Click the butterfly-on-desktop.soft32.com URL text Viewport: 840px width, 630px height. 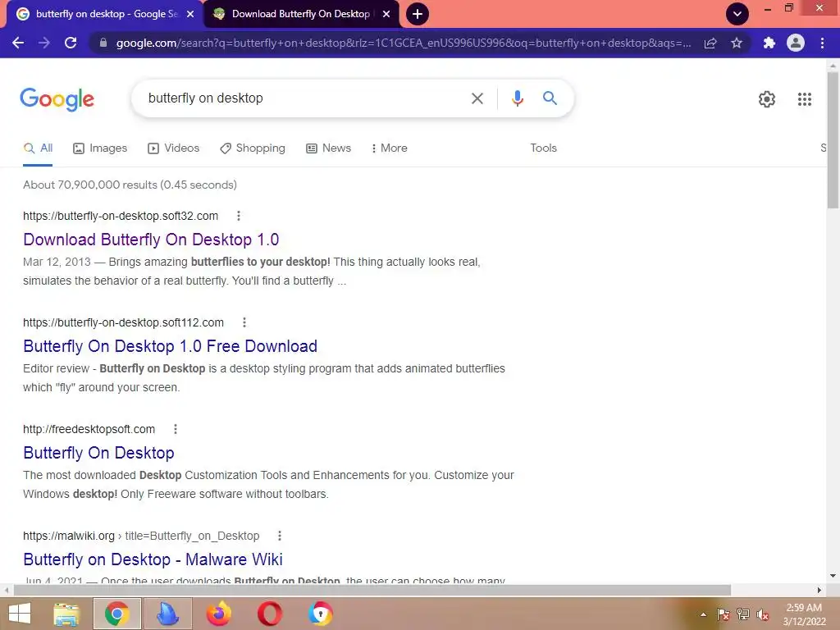coord(121,216)
